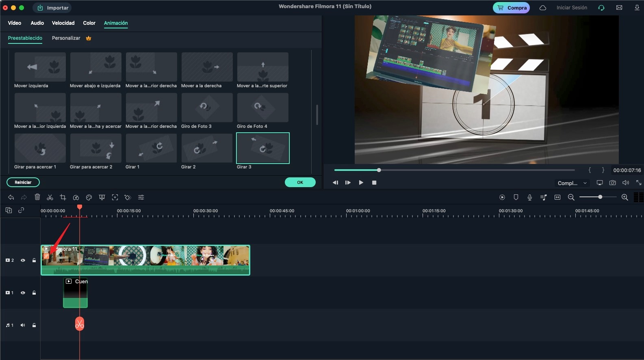This screenshot has width=644, height=360.
Task: Zoom out the timeline with minus magnifier
Action: pos(571,197)
